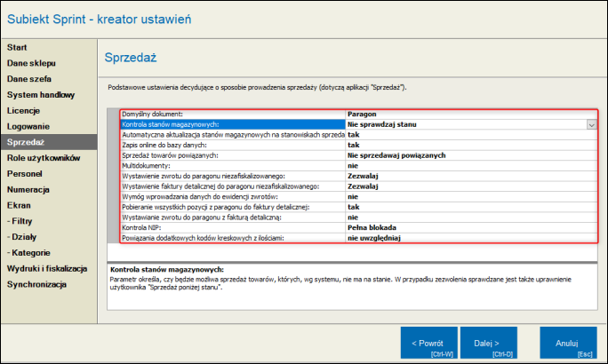The height and width of the screenshot is (364, 608).
Task: Select the Kontrola stanów magazynowych row label
Action: coord(233,124)
